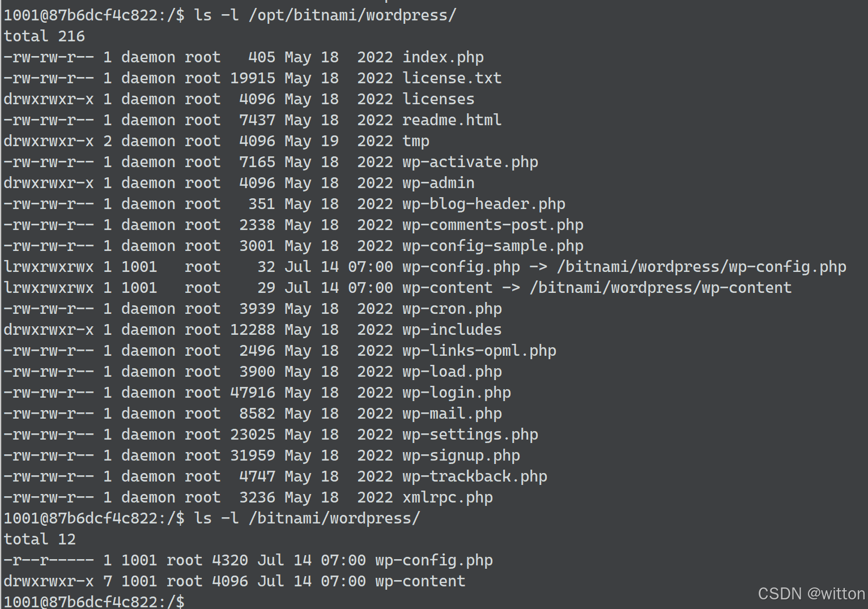Click the wp-config-sample.php filename
Image resolution: width=868 pixels, height=609 pixels.
point(492,246)
